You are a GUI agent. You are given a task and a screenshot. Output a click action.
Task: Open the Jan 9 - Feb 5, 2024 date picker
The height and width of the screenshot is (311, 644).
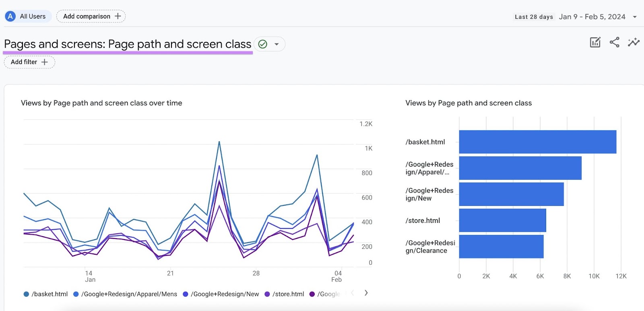[x=592, y=17]
